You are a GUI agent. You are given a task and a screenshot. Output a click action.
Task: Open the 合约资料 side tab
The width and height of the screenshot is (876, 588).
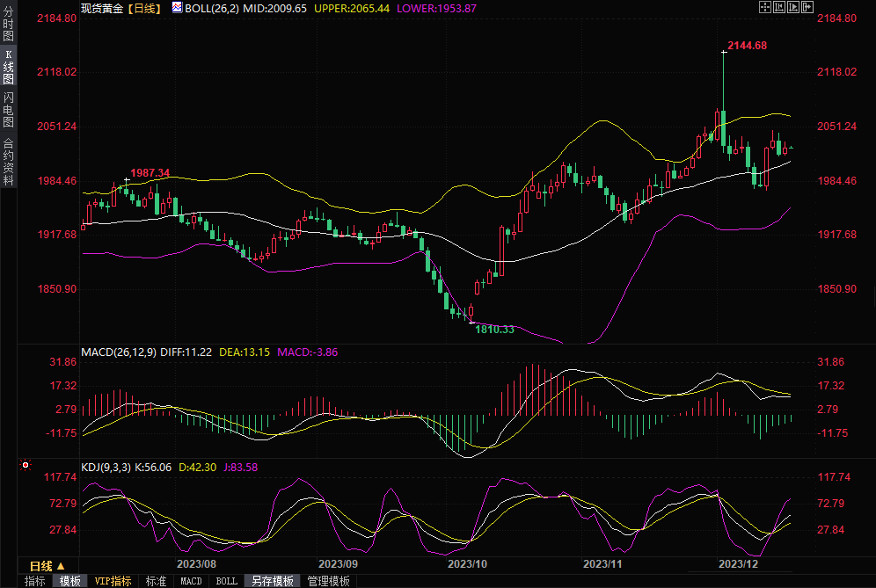coord(8,161)
